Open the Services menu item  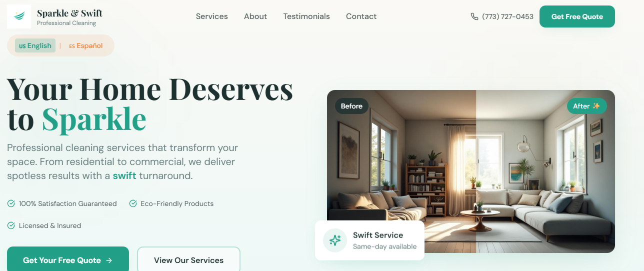point(212,16)
